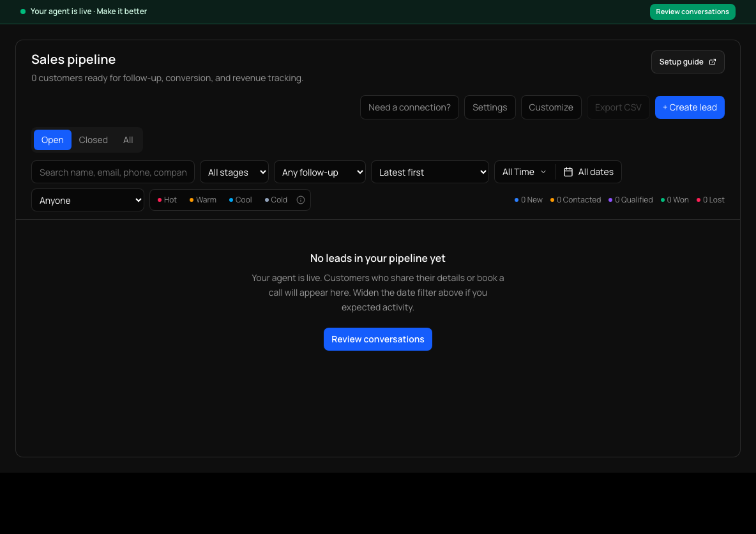Toggle the Hot lead temperature filter
The height and width of the screenshot is (534, 756).
pos(167,200)
